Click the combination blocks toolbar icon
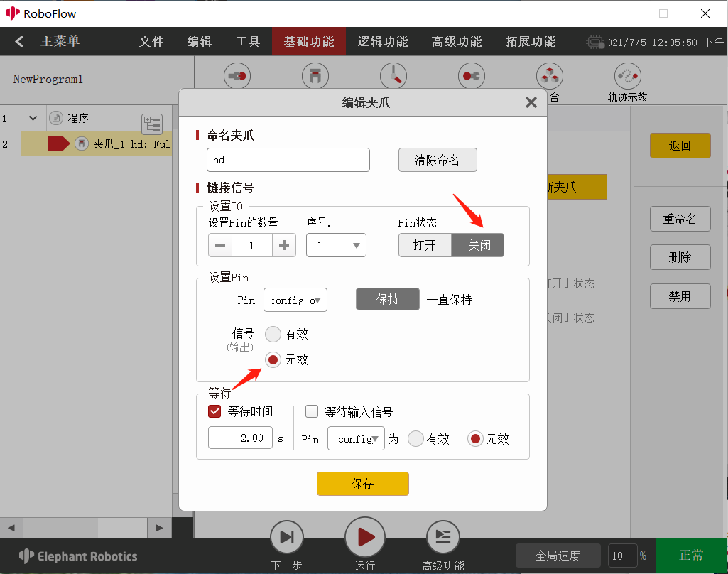This screenshot has width=728, height=574. pyautogui.click(x=550, y=76)
